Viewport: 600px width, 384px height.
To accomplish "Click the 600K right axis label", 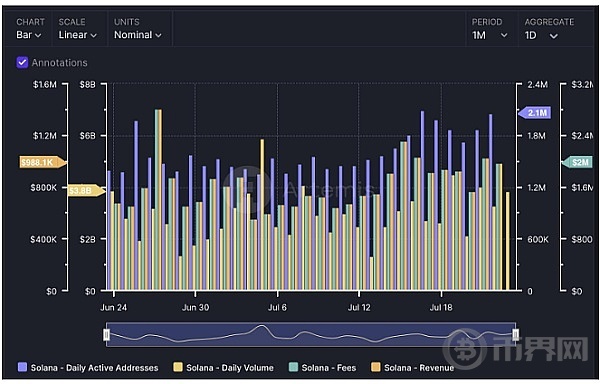I will (538, 239).
